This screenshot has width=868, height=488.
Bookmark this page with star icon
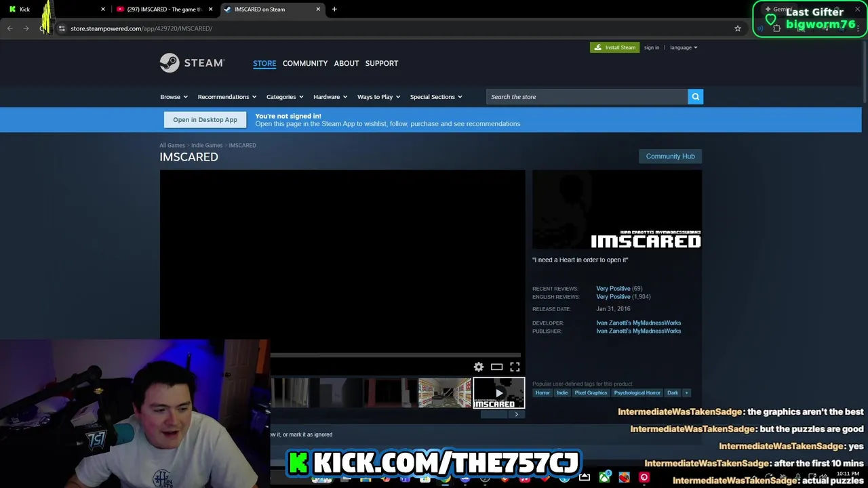738,28
